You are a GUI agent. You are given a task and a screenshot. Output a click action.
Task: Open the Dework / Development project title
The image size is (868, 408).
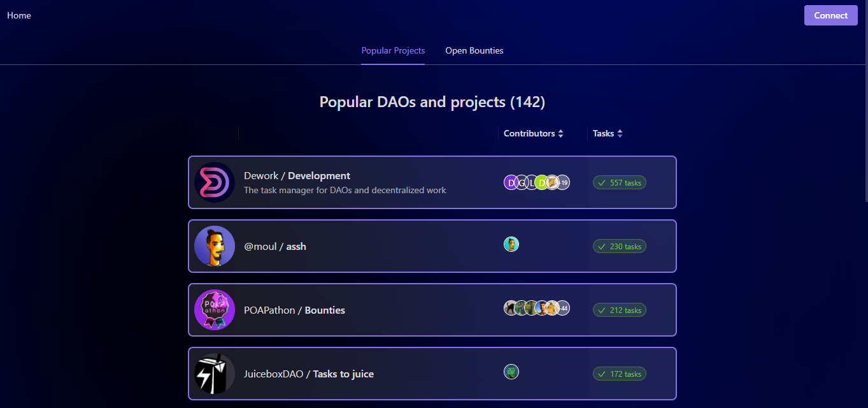pyautogui.click(x=297, y=176)
